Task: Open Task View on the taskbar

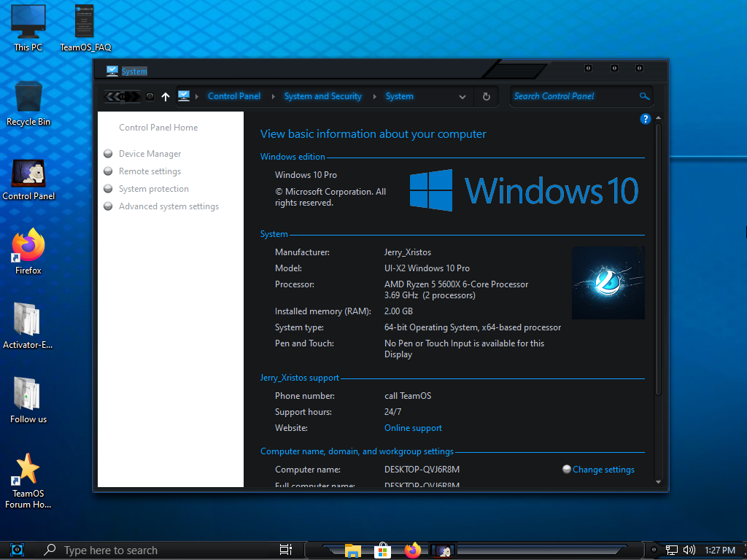Action: coord(286,550)
